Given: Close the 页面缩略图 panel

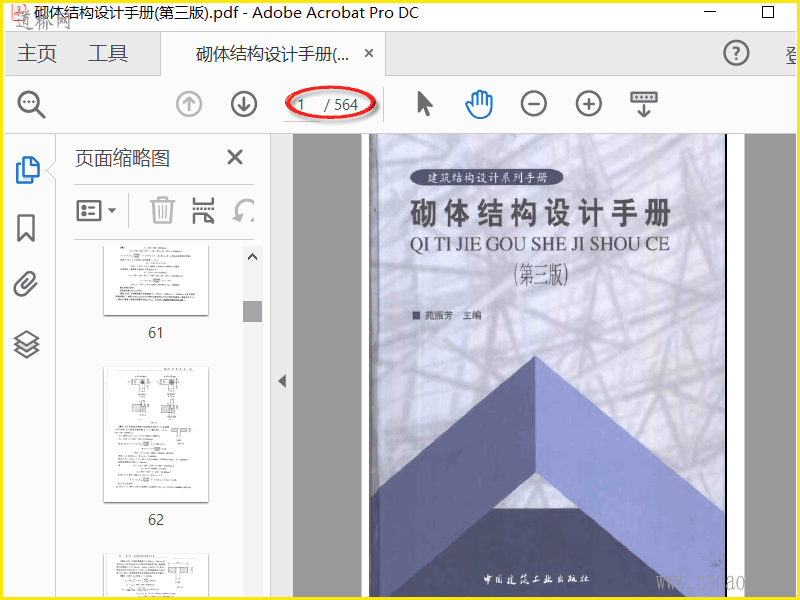Looking at the screenshot, I should pyautogui.click(x=235, y=157).
